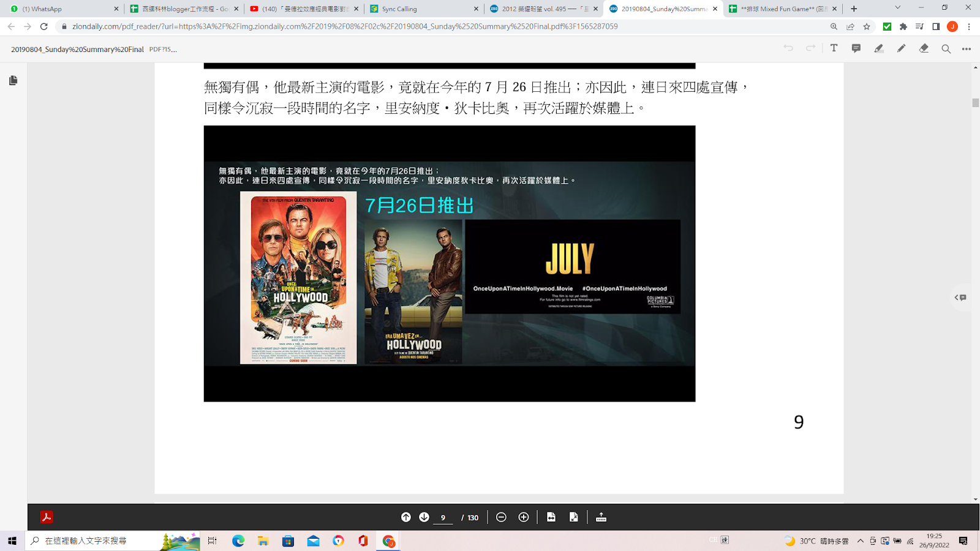This screenshot has width=980, height=551.
Task: Open the 30°C weather widget
Action: (817, 541)
